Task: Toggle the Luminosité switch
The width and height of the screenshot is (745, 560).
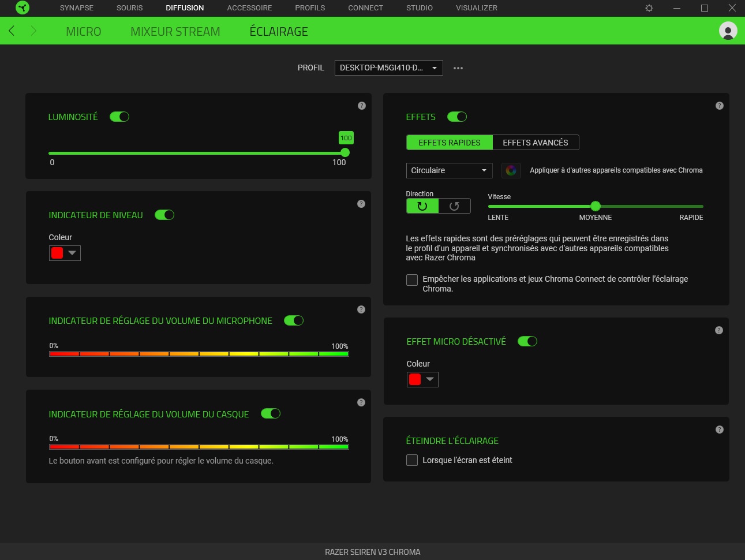Action: 119,117
